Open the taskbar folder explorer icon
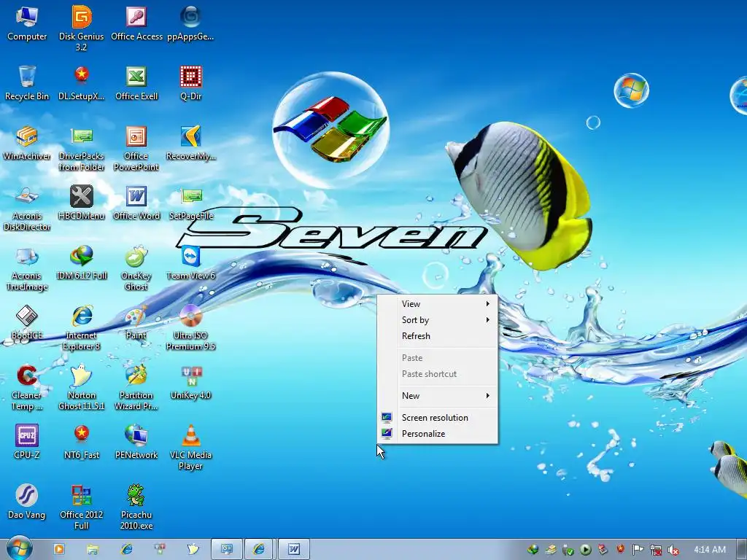Image resolution: width=747 pixels, height=560 pixels. point(93,550)
